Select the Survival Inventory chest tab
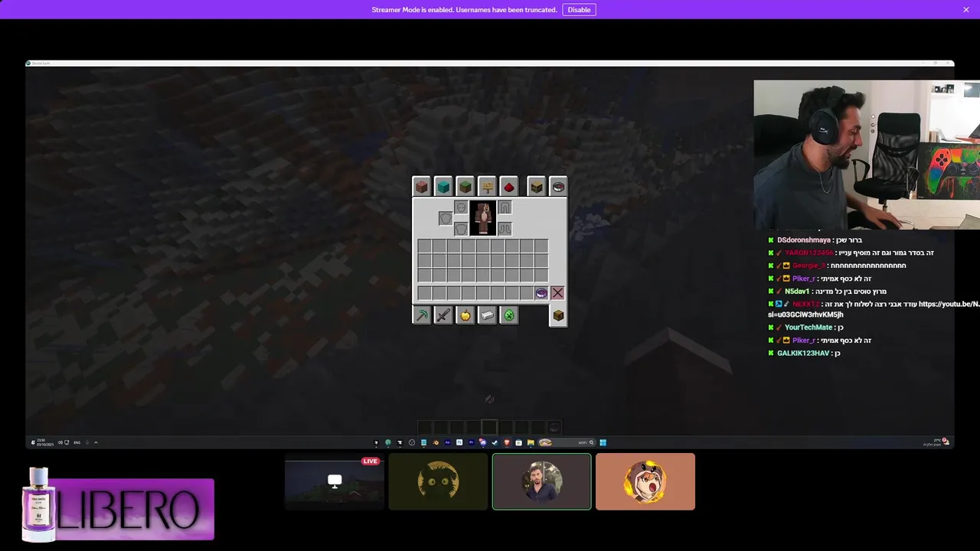Screen dimensions: 980x551 (558, 315)
